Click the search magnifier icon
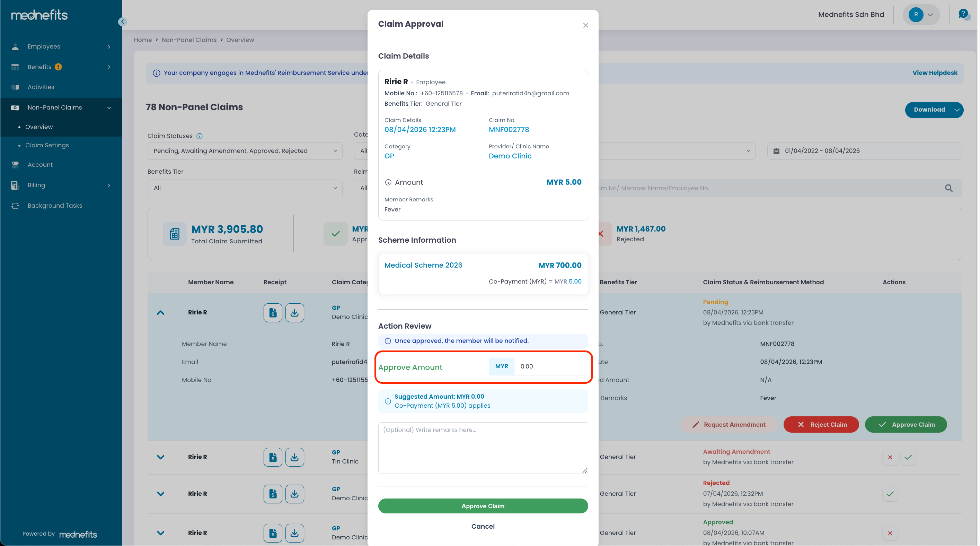980x546 pixels. (x=949, y=188)
